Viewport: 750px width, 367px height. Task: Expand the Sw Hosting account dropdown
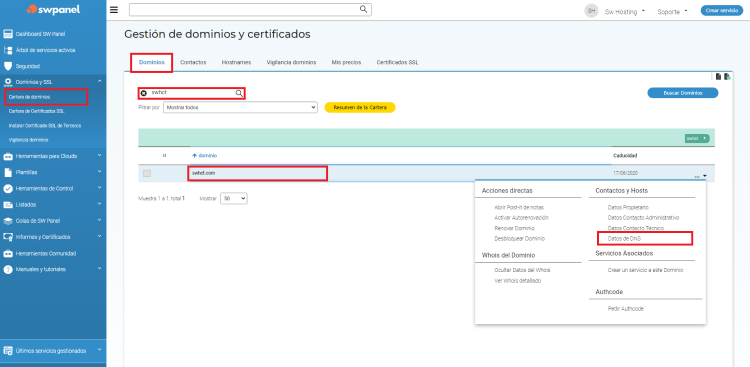coord(625,11)
